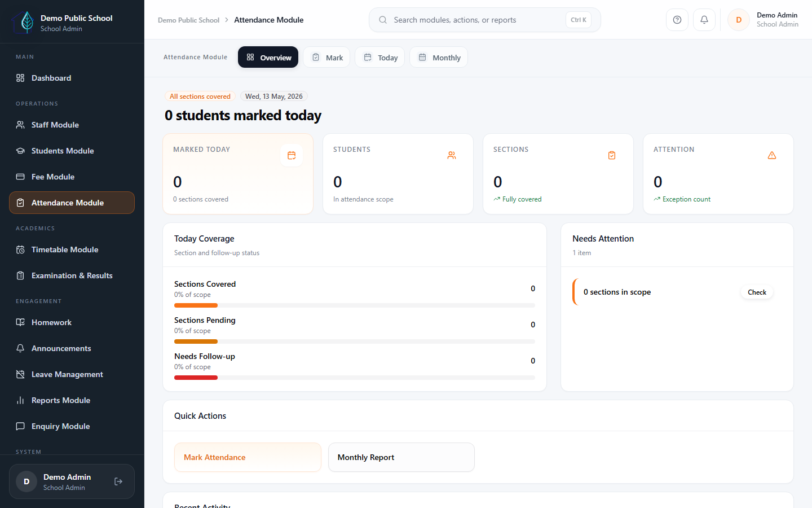The height and width of the screenshot is (508, 812).
Task: Open Dashboard from the sidebar
Action: coord(72,78)
